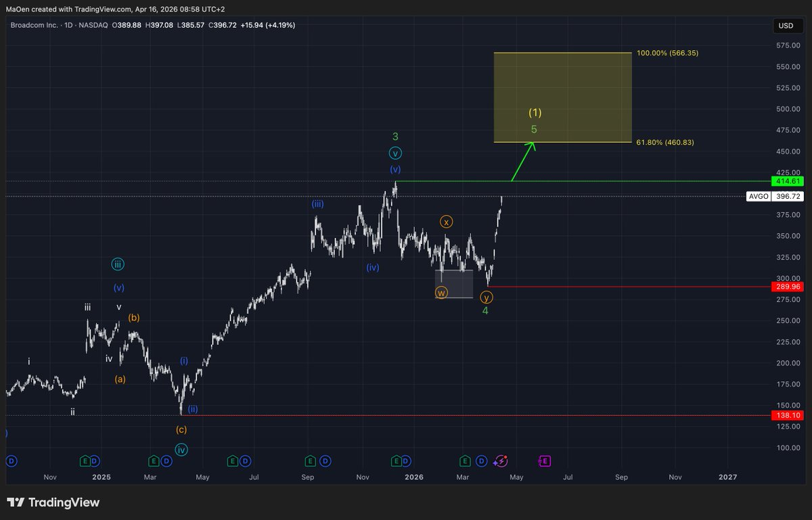Click the circled cyan iii wave label
812x520 pixels.
point(118,265)
